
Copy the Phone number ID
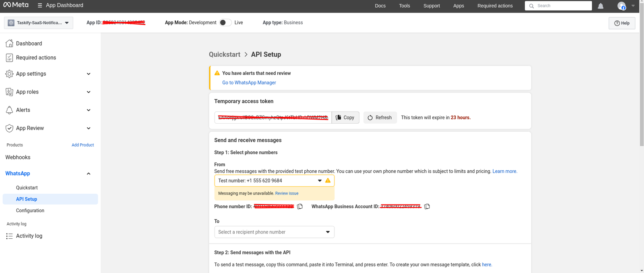(300, 207)
